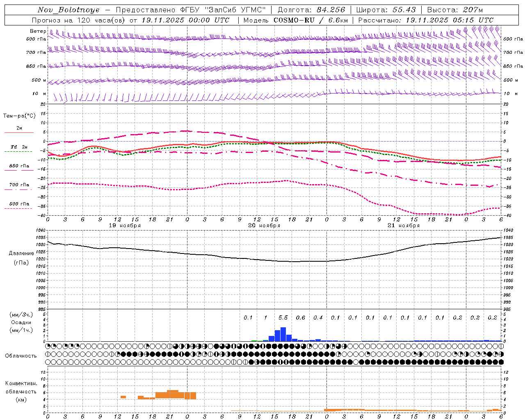This screenshot has width=525, height=420.
Task: Select the forecast start 19.11.2025 00:00 UTC
Action: 185,20
